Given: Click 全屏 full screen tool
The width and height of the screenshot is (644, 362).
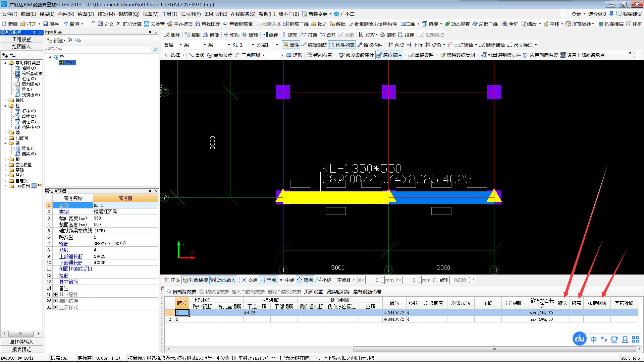Looking at the screenshot, I should pyautogui.click(x=510, y=24).
